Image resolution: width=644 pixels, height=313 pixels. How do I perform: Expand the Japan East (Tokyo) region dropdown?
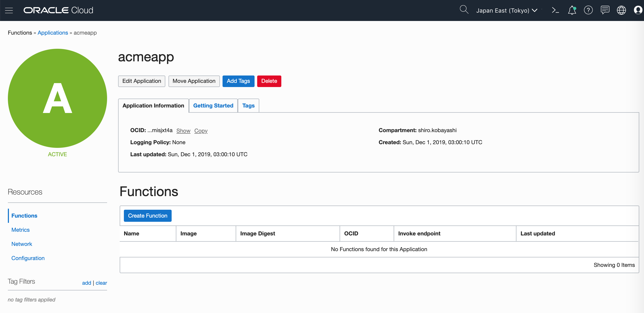click(506, 10)
